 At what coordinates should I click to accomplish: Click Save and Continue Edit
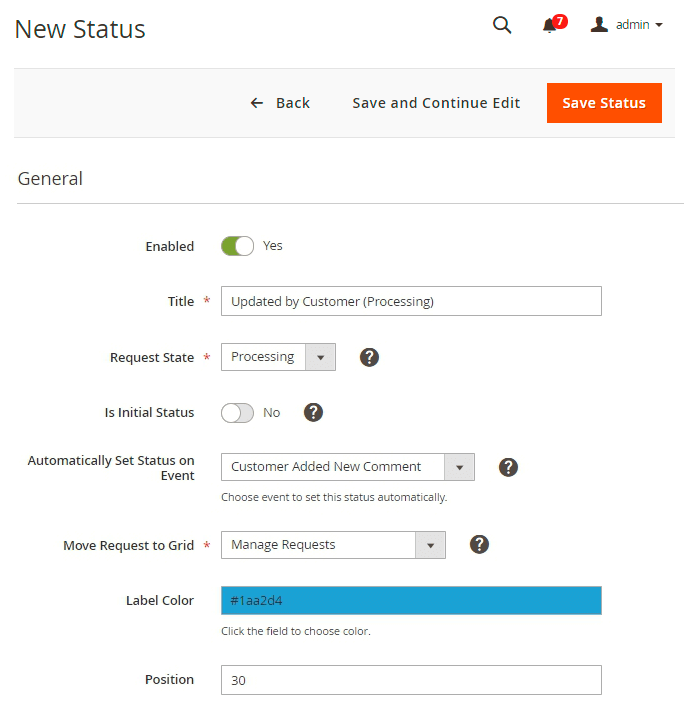coord(436,103)
